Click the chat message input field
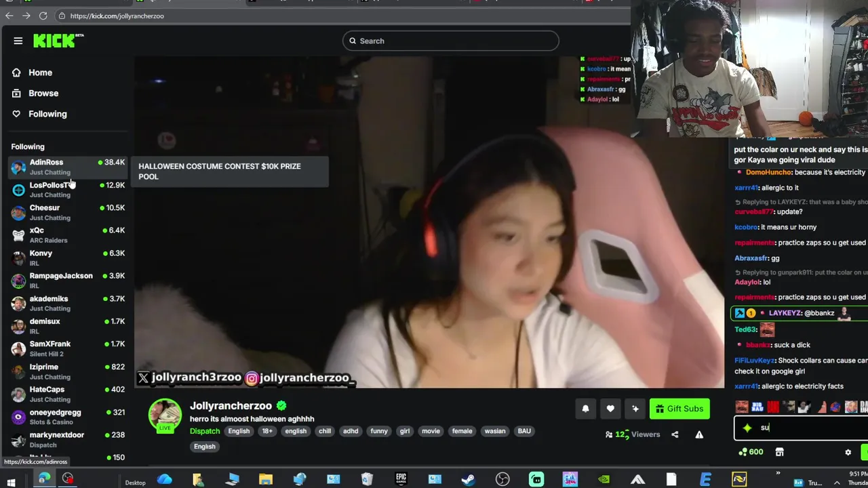This screenshot has height=488, width=868. click(801, 428)
